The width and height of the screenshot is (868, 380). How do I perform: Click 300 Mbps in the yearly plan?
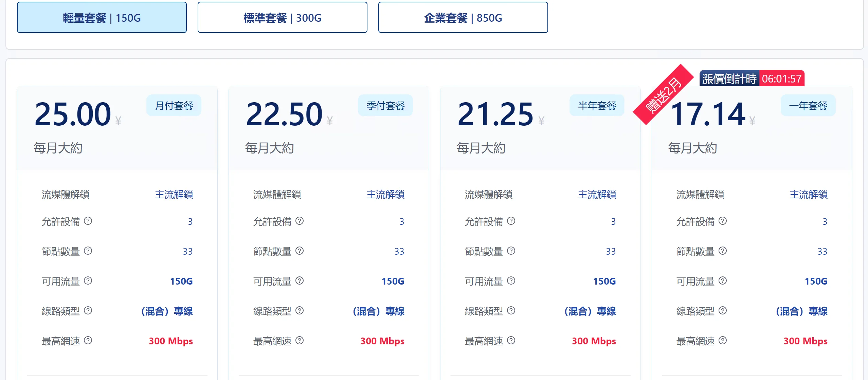(x=806, y=341)
